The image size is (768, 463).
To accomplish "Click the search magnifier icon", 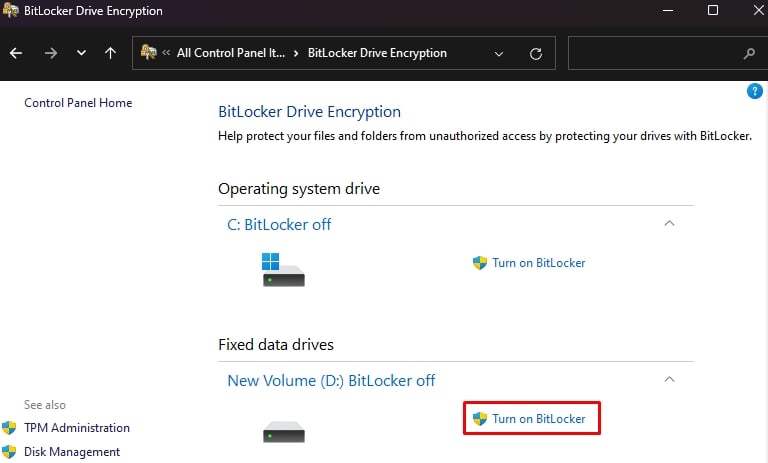I will (x=749, y=53).
